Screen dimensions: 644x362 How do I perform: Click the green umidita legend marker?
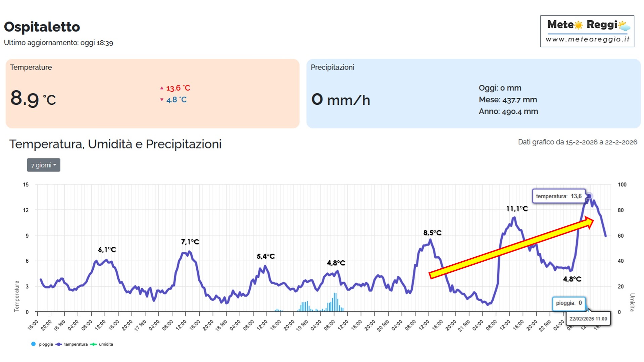point(93,344)
